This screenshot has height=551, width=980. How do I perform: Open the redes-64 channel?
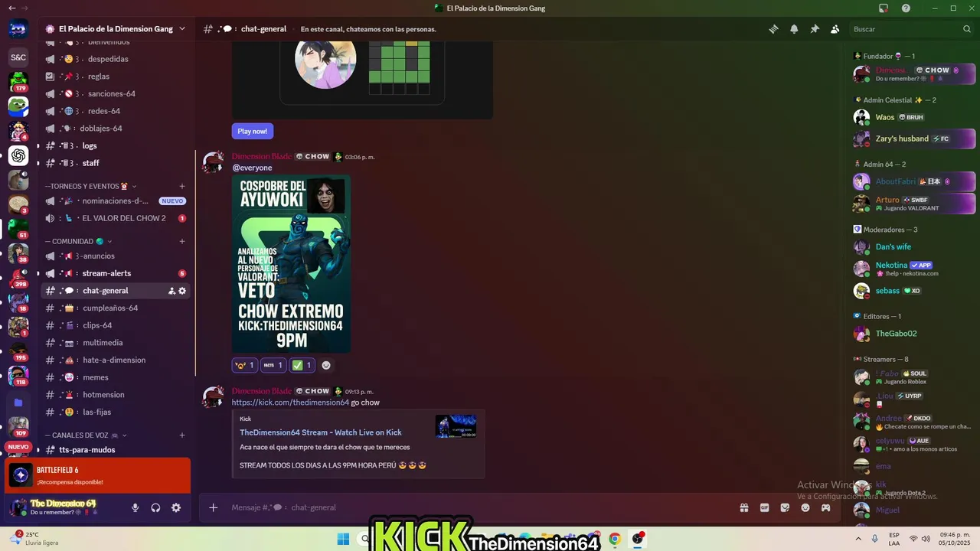116,111
